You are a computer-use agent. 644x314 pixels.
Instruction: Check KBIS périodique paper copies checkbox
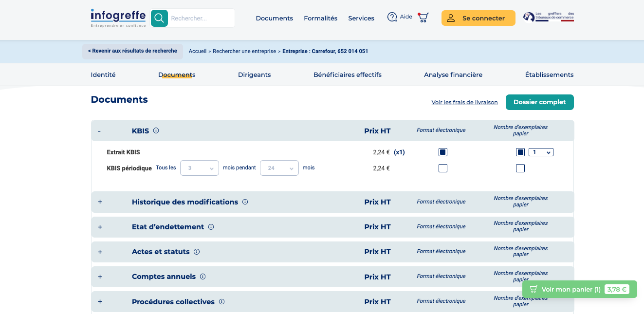pyautogui.click(x=520, y=168)
